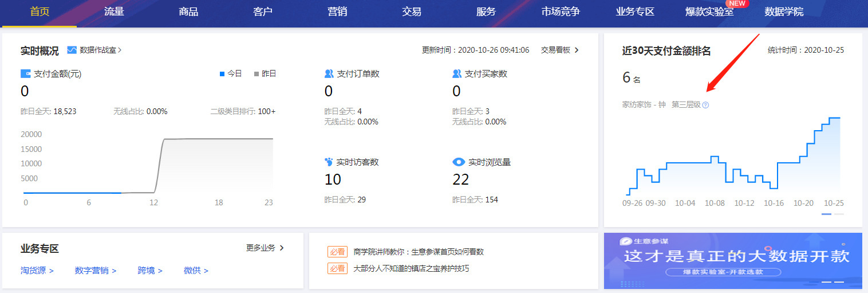Toggle the 今日 legend series
This screenshot has width=868, height=293.
point(231,73)
